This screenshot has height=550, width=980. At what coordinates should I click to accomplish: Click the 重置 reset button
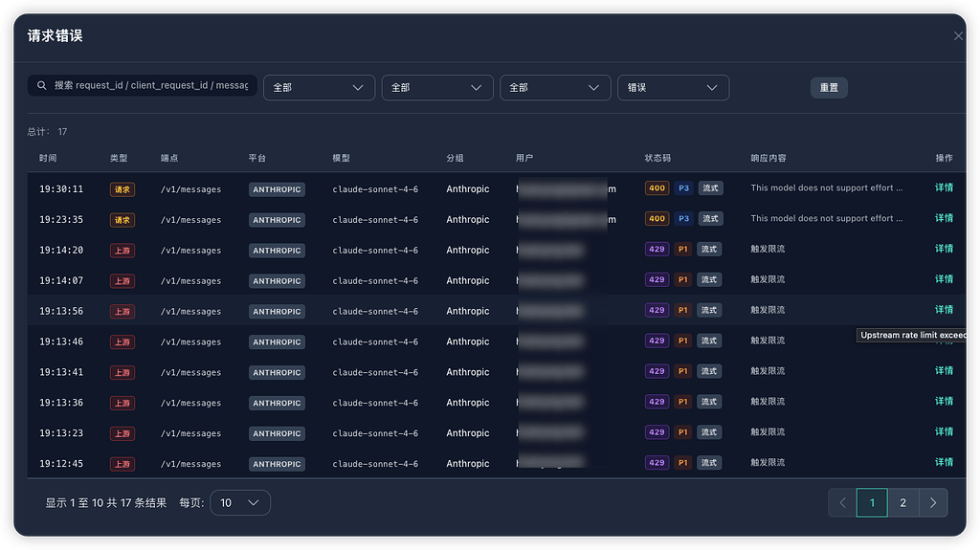pos(829,87)
